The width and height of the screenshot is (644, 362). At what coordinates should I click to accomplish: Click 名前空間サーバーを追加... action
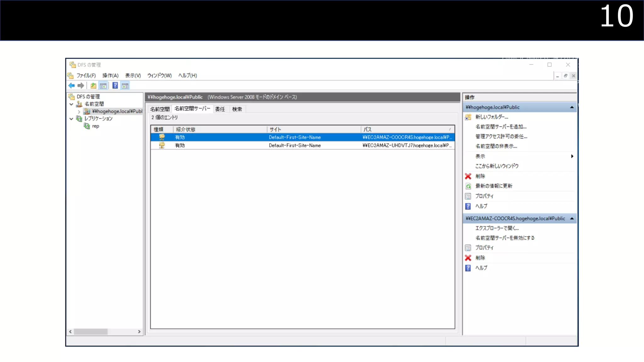click(501, 127)
